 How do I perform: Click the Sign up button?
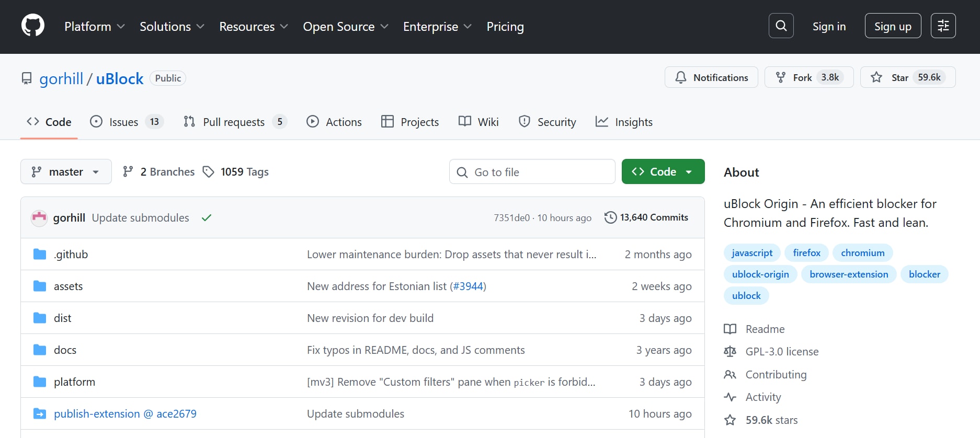point(893,26)
